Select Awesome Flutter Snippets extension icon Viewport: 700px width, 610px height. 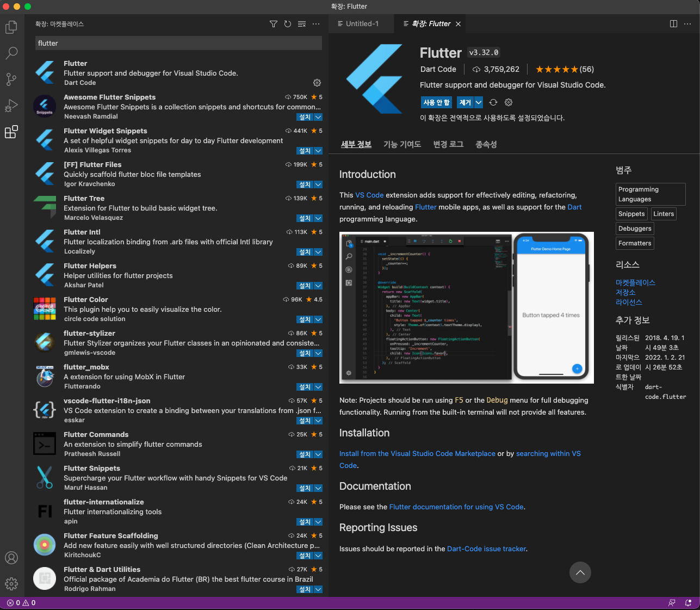coord(45,106)
